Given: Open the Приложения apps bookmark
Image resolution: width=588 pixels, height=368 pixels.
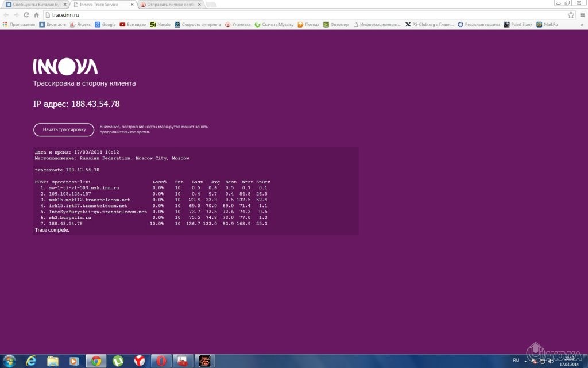Looking at the screenshot, I should (x=18, y=24).
